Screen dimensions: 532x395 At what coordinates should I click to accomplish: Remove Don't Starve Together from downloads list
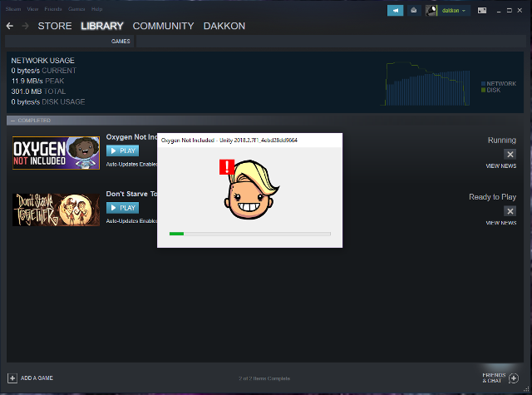pyautogui.click(x=510, y=211)
